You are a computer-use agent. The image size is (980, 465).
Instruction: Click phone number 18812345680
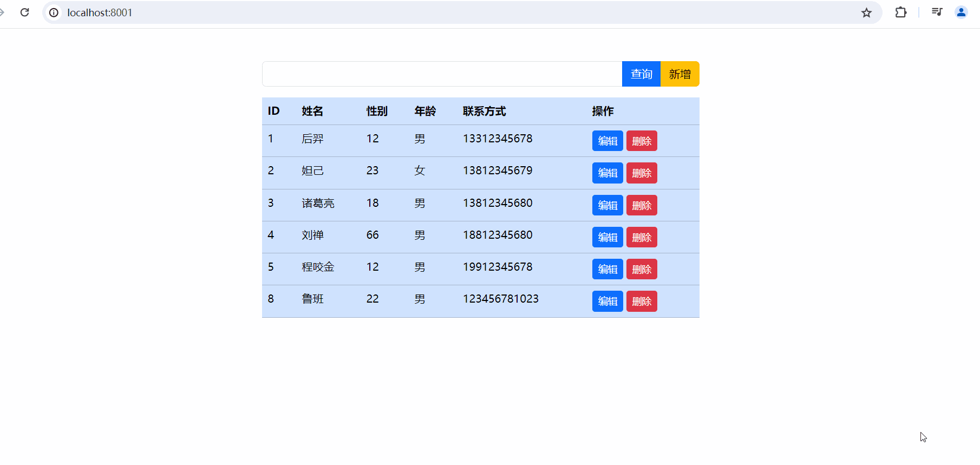498,235
